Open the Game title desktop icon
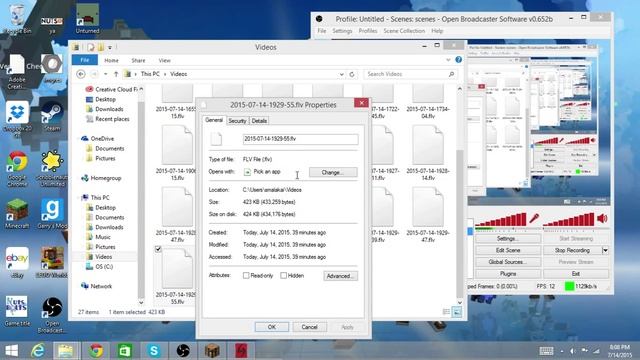Image resolution: width=640 pixels, height=360 pixels. point(17,311)
